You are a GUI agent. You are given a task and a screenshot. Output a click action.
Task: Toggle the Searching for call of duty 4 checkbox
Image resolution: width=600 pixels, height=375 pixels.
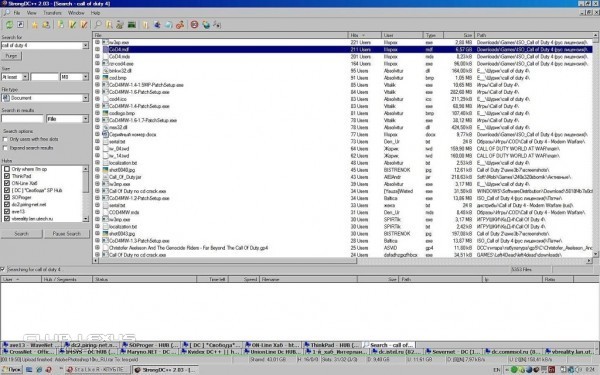[x=3, y=269]
